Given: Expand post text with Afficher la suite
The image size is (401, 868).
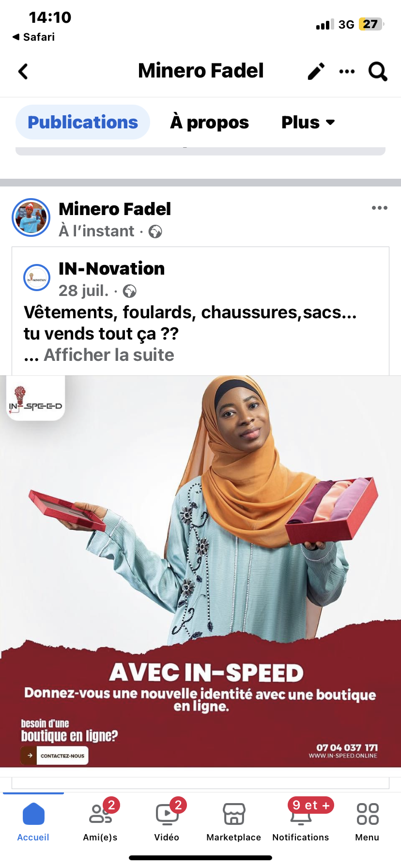Looking at the screenshot, I should pyautogui.click(x=109, y=355).
